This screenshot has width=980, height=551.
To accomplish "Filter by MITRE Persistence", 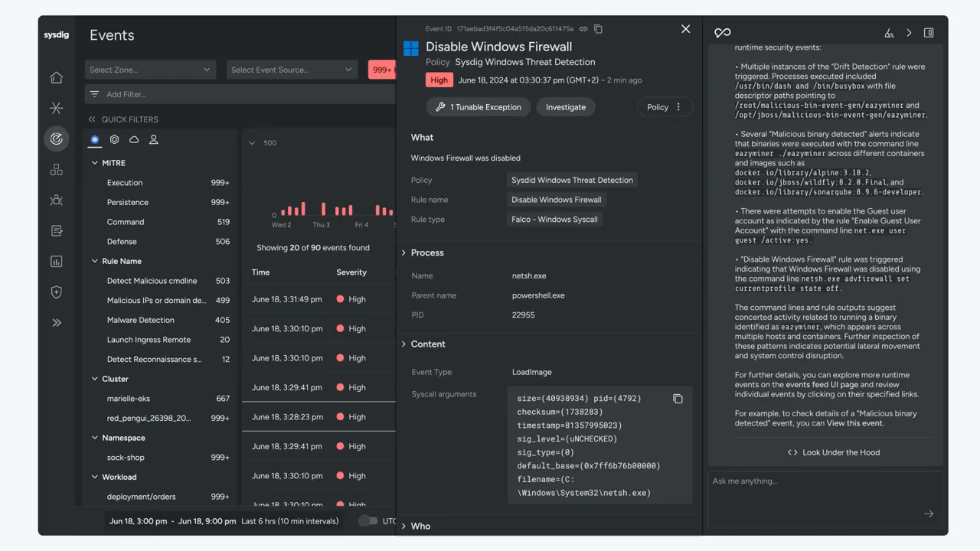I will click(168, 203).
